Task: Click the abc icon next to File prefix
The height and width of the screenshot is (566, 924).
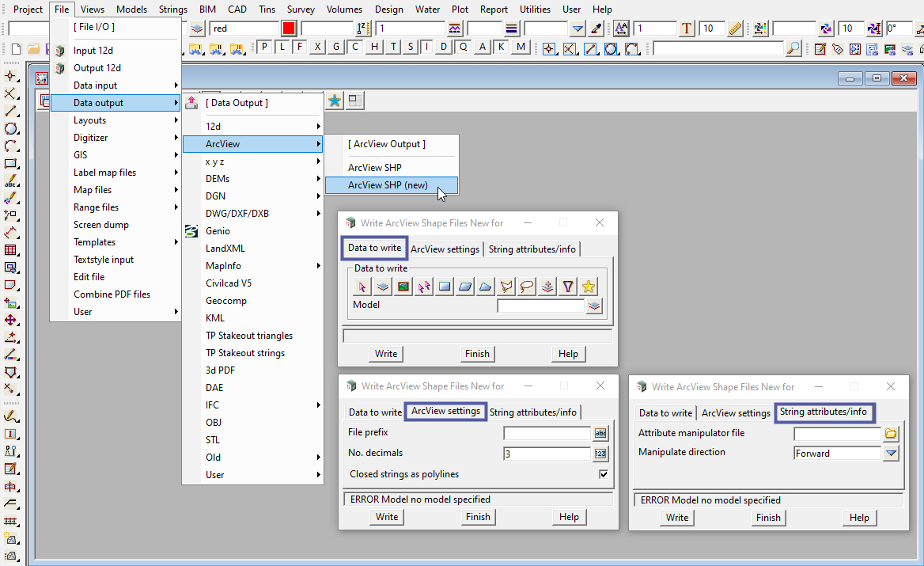Action: pos(601,433)
